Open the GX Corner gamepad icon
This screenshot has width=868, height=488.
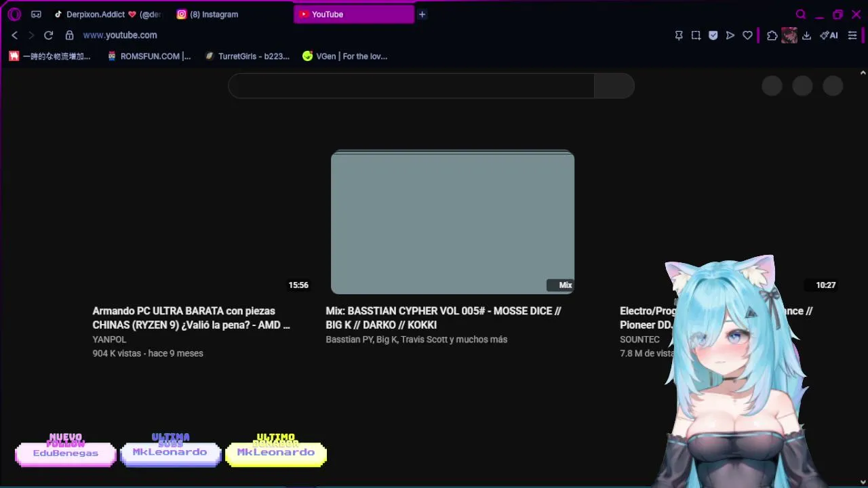pyautogui.click(x=36, y=14)
